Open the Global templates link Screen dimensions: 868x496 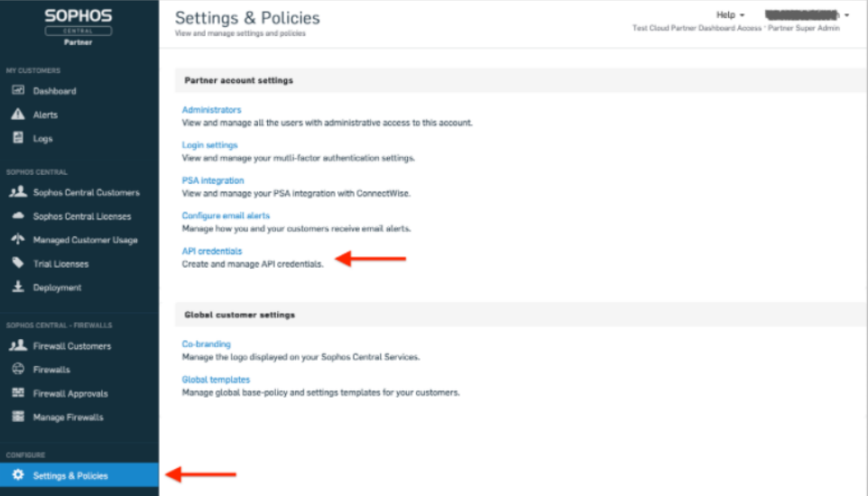click(216, 380)
